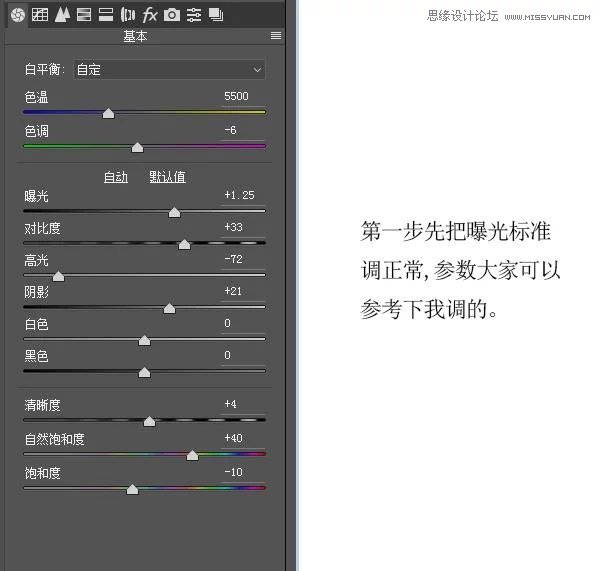
Task: Click the 清晰度 slider handle
Action: coord(149,421)
